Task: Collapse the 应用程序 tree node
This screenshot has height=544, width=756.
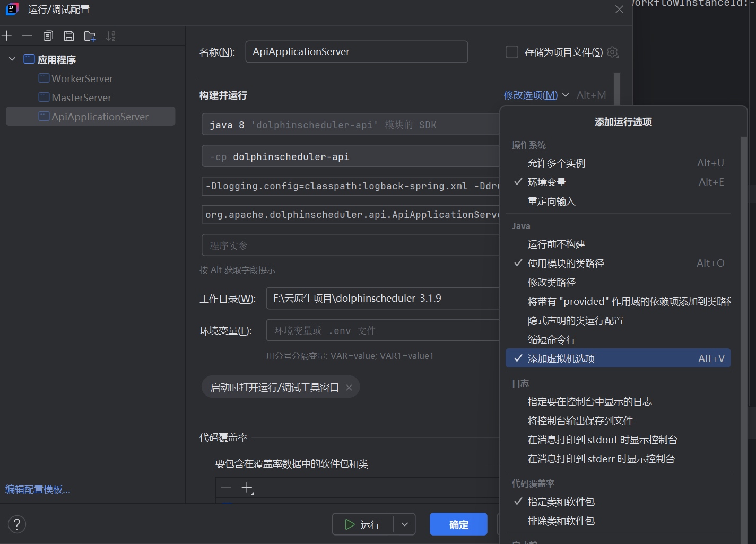Action: (x=12, y=59)
